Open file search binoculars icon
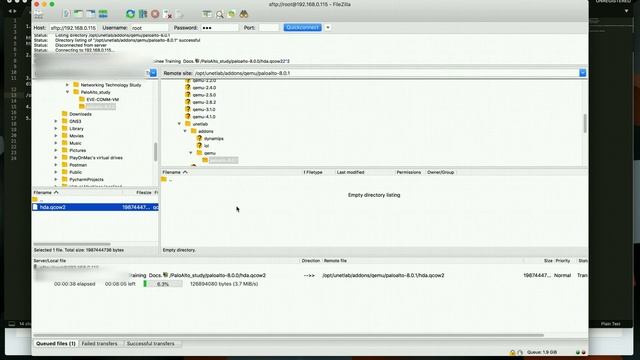Image resolution: width=640 pixels, height=360 pixels. (244, 14)
